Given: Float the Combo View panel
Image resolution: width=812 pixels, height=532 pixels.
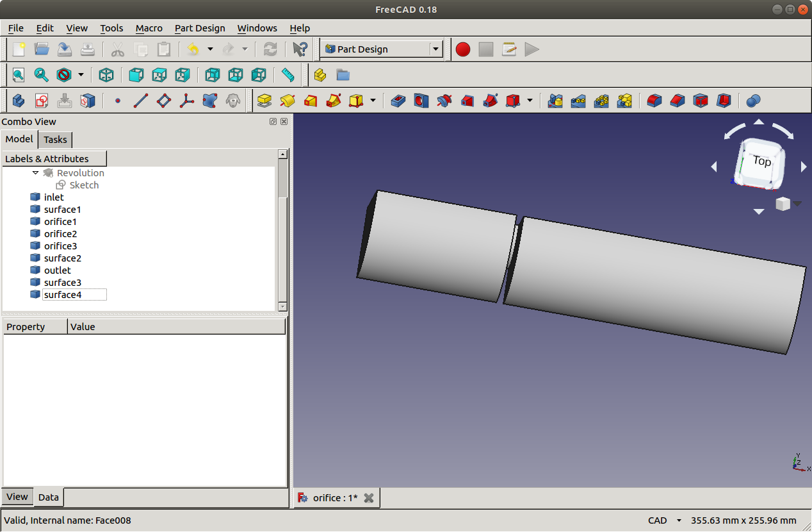Looking at the screenshot, I should pos(273,122).
